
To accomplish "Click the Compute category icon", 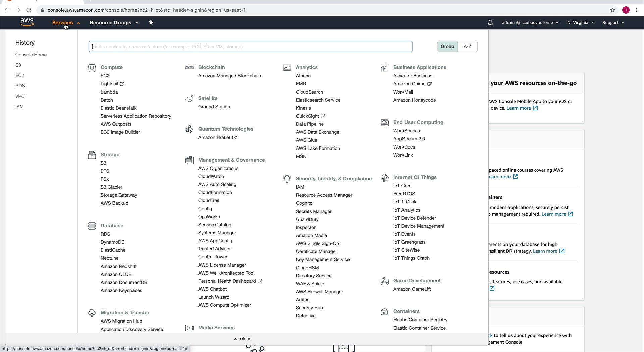I will (92, 68).
